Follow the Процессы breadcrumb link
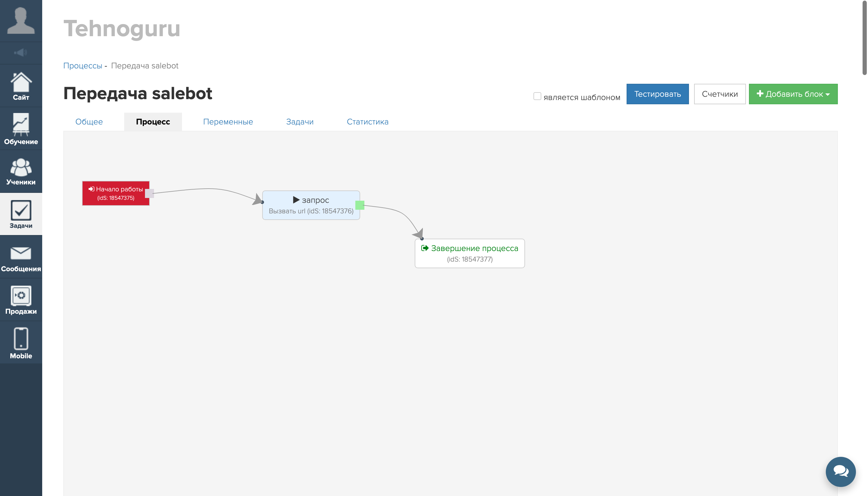Screen dimensions: 868x496 (x=83, y=66)
